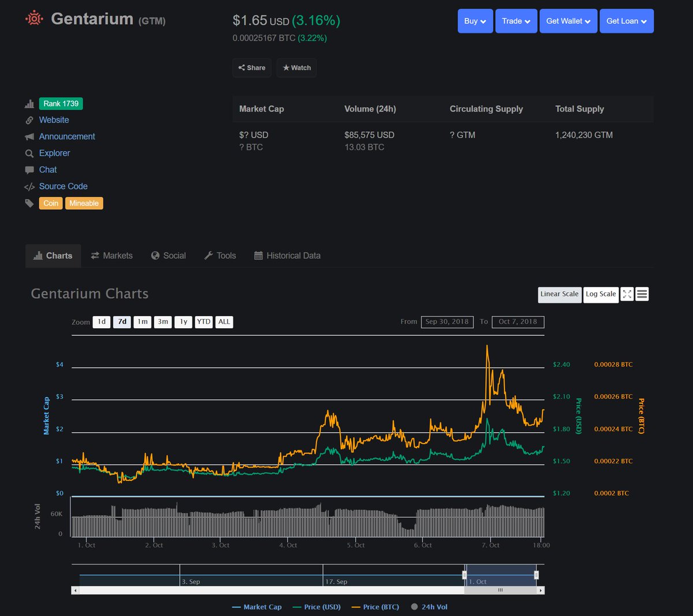Open the Announcement link

coord(67,137)
